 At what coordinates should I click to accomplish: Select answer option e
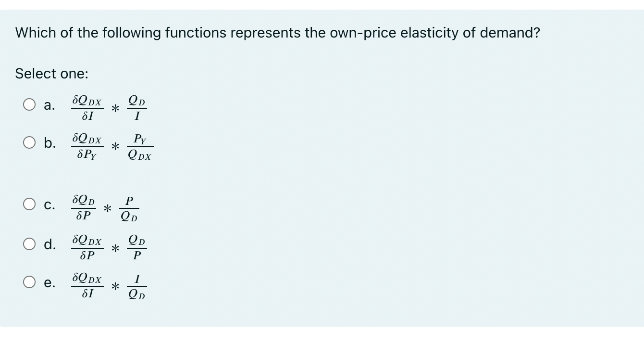[29, 282]
